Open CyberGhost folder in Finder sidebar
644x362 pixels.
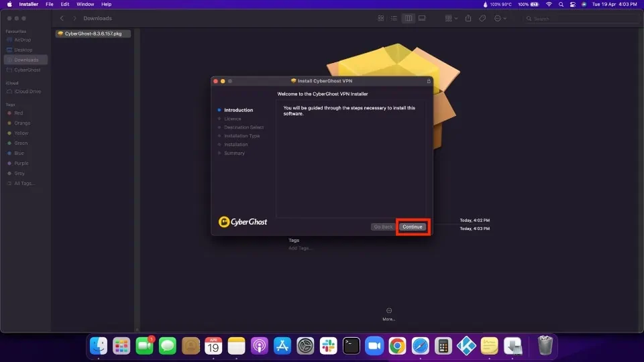point(27,70)
